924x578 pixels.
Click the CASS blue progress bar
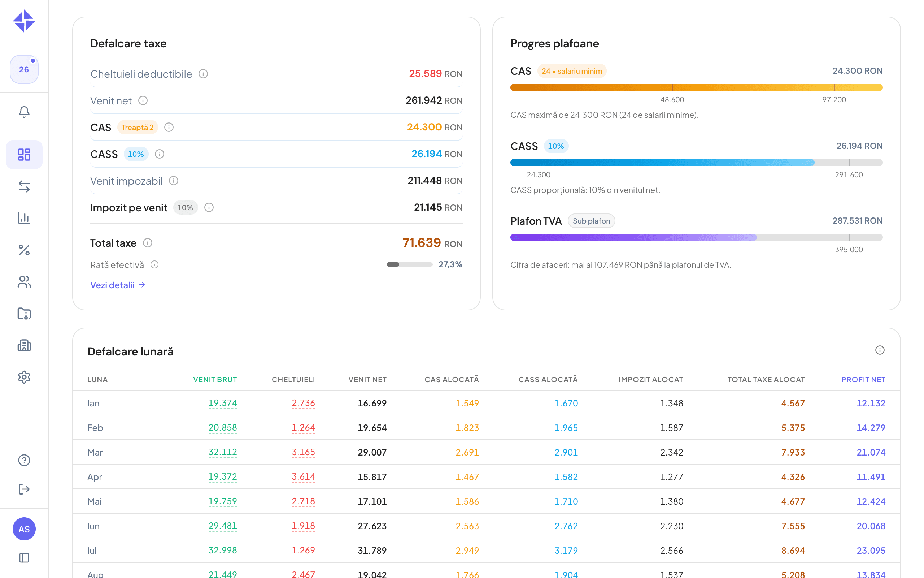click(697, 163)
